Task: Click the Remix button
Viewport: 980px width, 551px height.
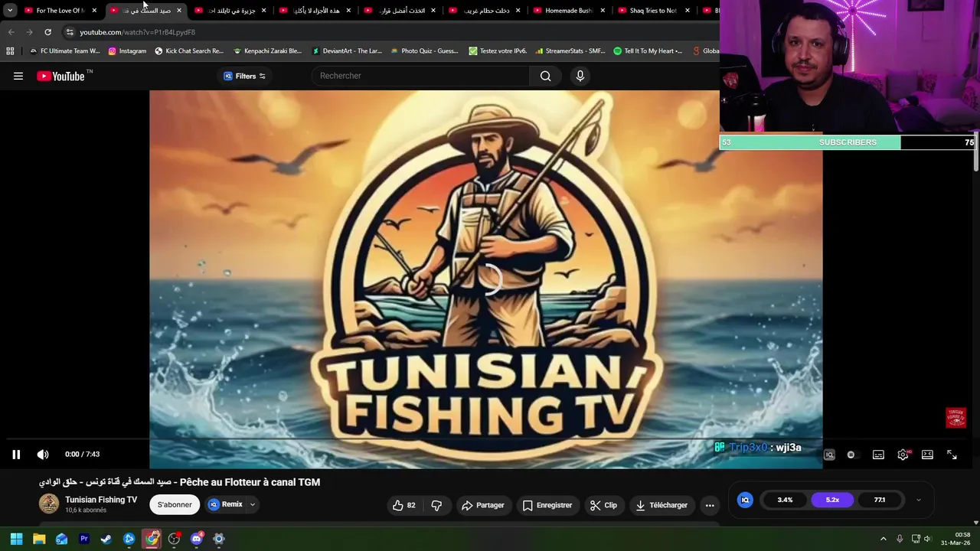Action: tap(226, 505)
